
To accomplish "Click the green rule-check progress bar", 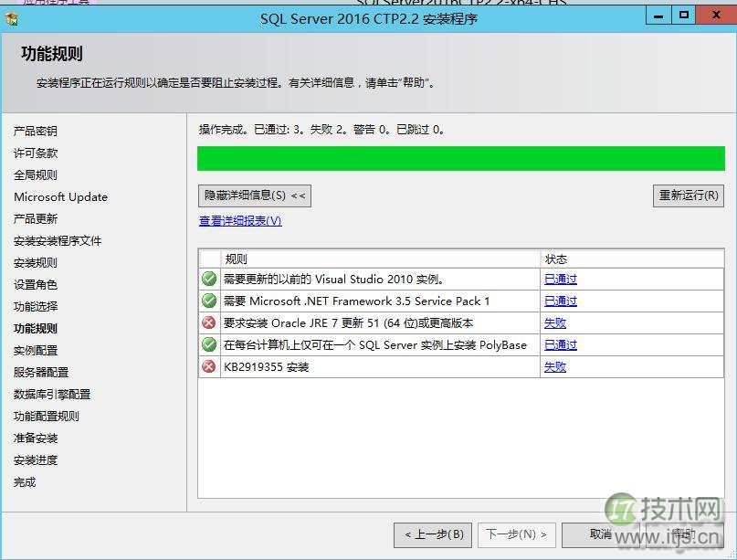I will [460, 158].
